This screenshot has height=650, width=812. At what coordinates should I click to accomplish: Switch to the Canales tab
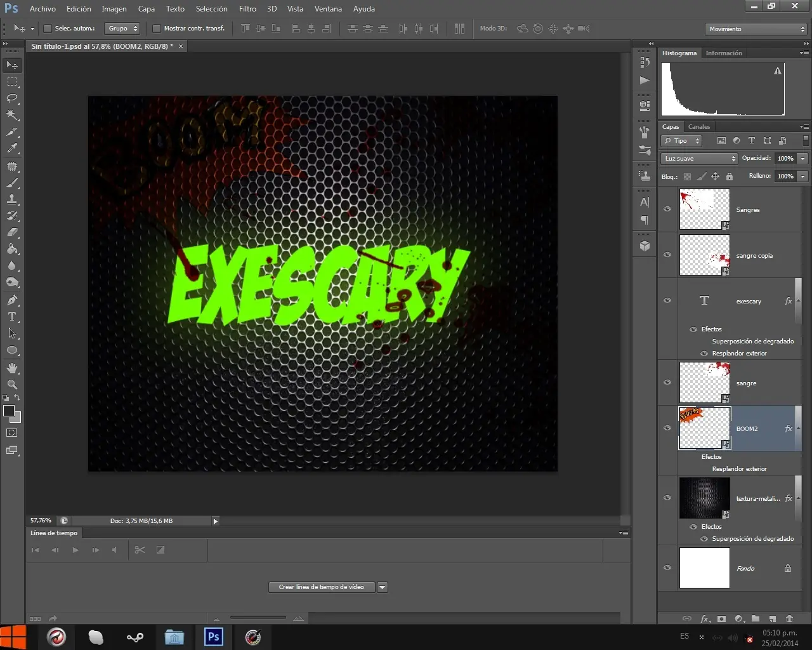point(699,127)
